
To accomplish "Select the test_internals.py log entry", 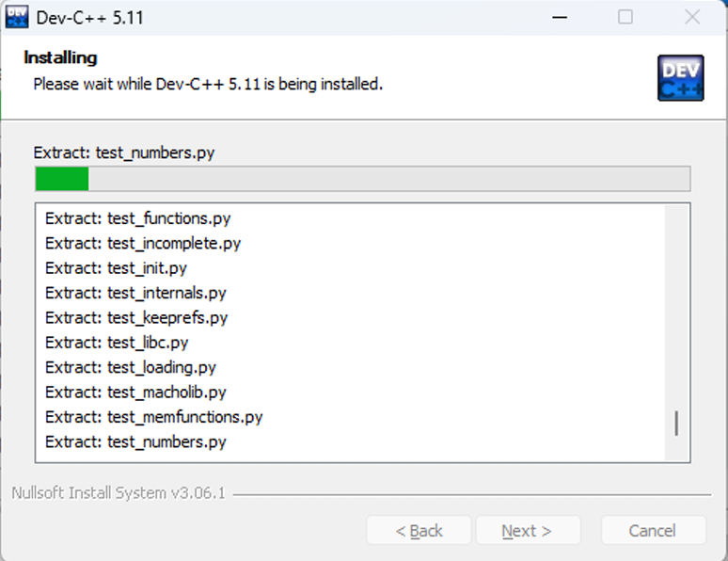I will click(135, 293).
